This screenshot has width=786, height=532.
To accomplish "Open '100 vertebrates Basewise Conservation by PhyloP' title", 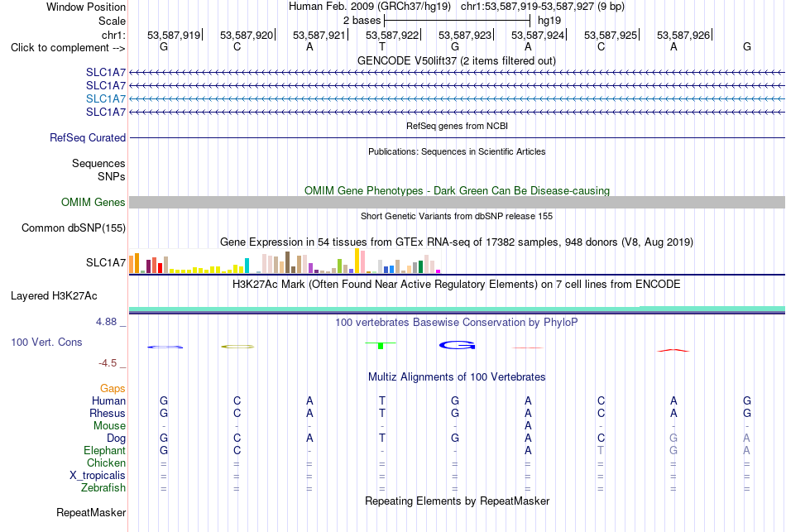I will pos(456,323).
